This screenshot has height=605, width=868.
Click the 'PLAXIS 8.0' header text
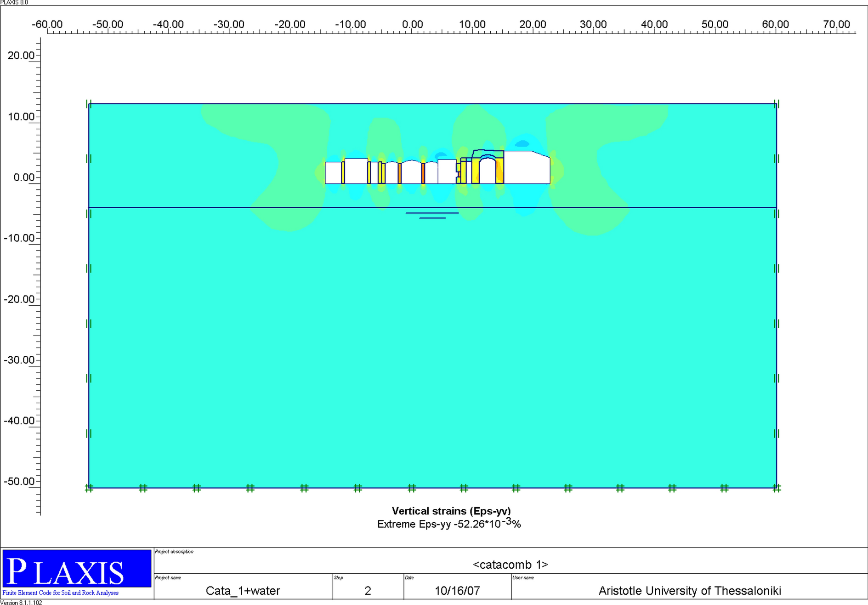pyautogui.click(x=14, y=3)
